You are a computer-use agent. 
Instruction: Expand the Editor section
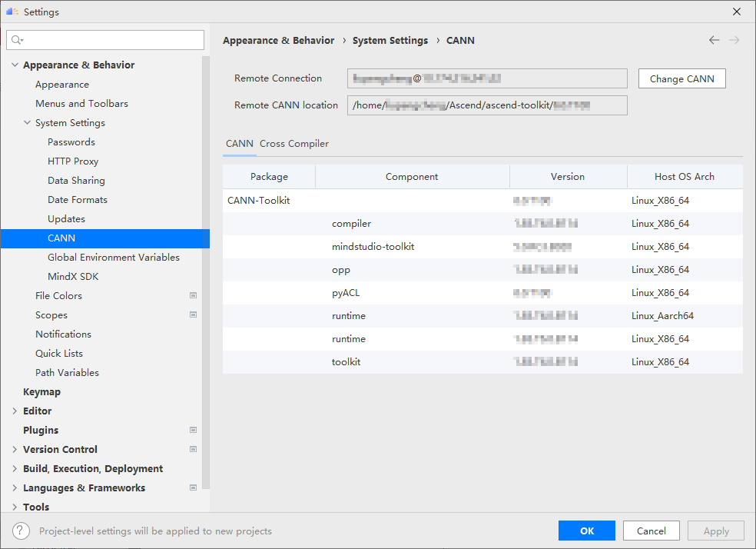click(x=15, y=411)
